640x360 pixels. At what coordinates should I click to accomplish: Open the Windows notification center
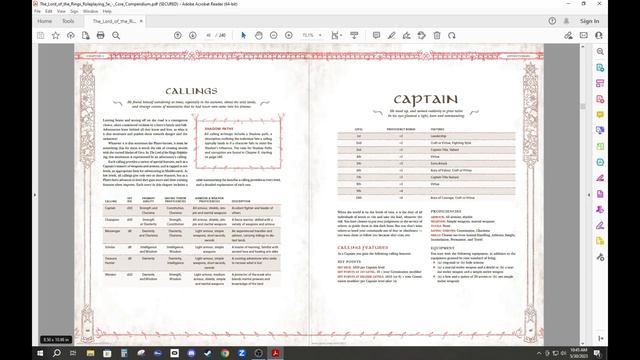click(597, 353)
